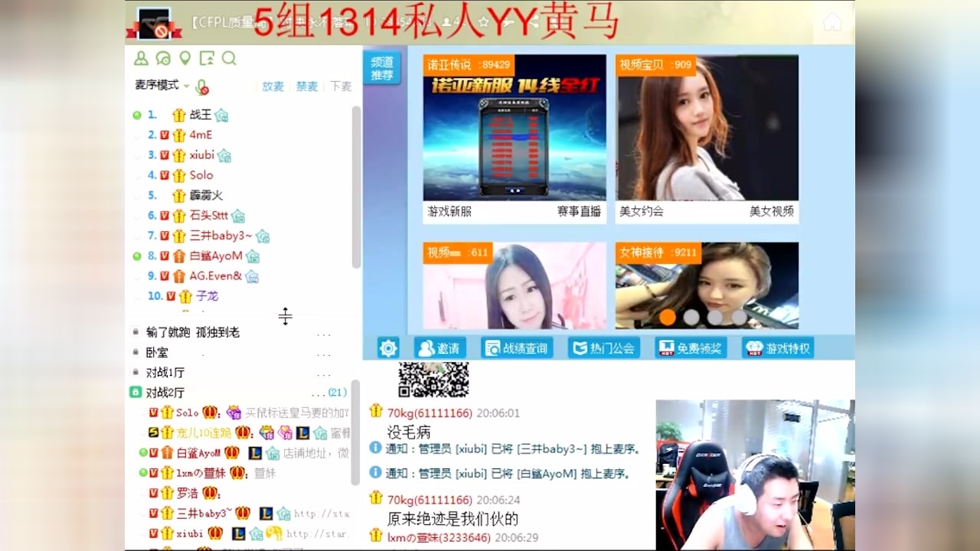Click the 放麦 link
This screenshot has width=980, height=551.
(273, 86)
